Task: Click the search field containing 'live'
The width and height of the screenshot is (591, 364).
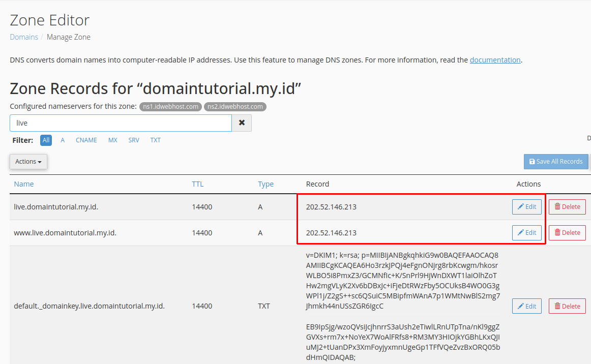Action: click(121, 123)
